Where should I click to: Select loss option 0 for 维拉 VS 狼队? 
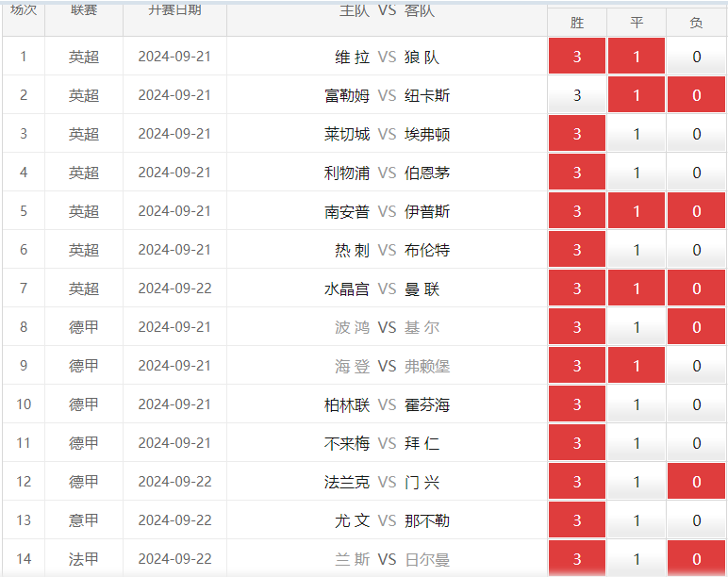click(696, 57)
